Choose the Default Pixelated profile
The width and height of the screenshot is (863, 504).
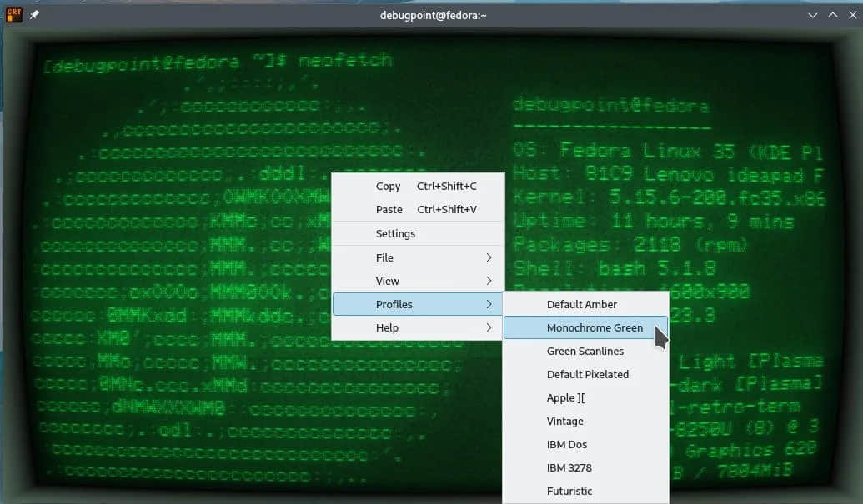click(x=587, y=375)
